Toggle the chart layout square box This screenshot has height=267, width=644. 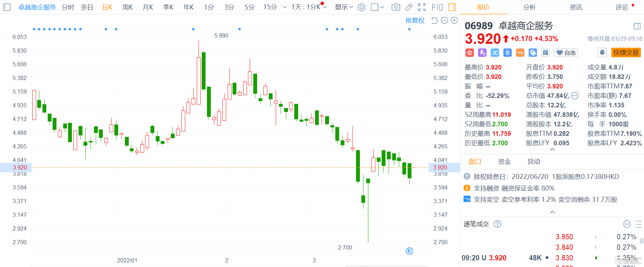coord(375,7)
